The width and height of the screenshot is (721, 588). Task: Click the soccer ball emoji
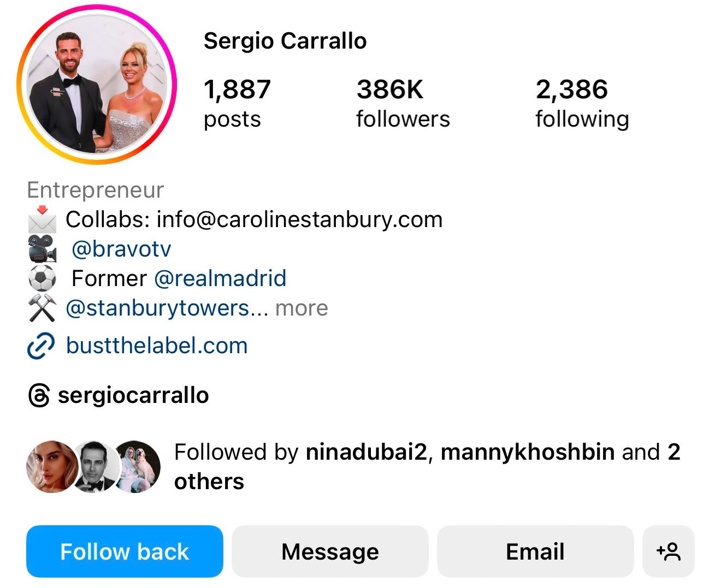tap(42, 278)
